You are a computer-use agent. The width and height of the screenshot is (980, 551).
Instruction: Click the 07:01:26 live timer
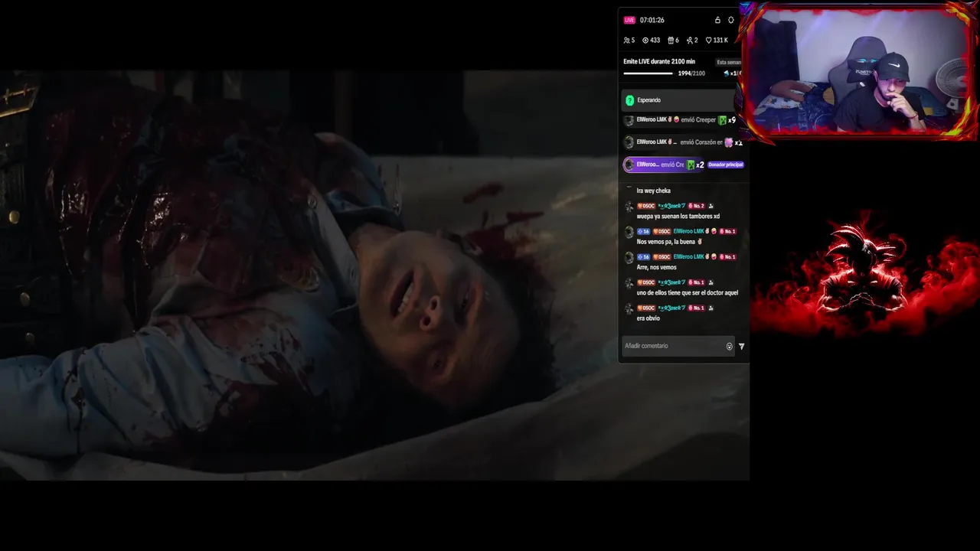coord(652,20)
